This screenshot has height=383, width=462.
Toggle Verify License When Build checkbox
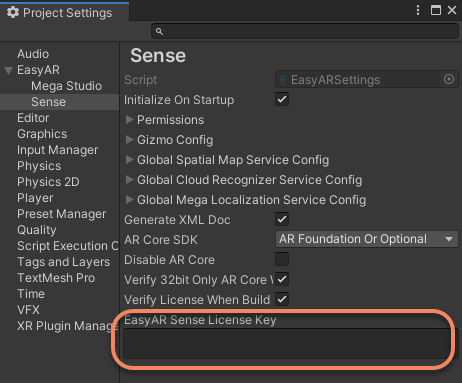(x=282, y=299)
